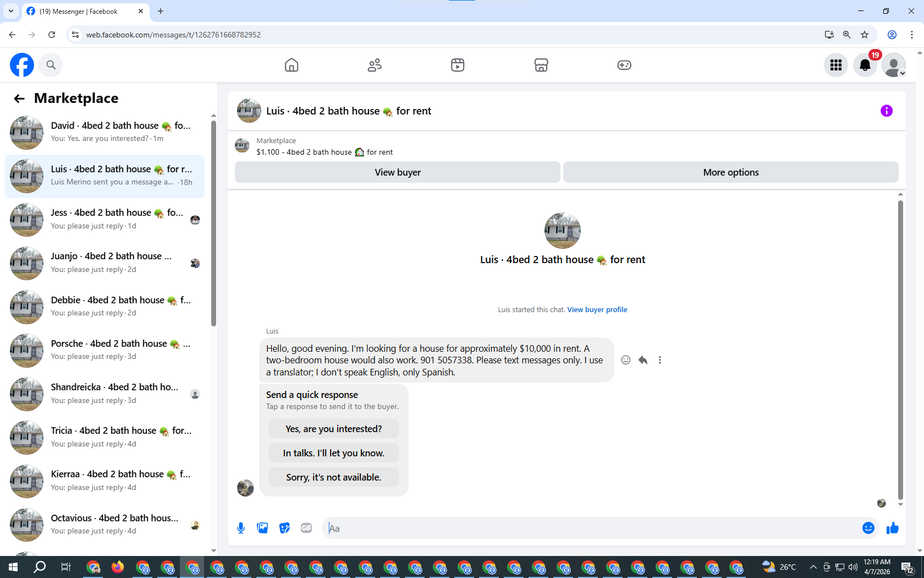Open the Chrome profile button
924x578 pixels.
892,35
